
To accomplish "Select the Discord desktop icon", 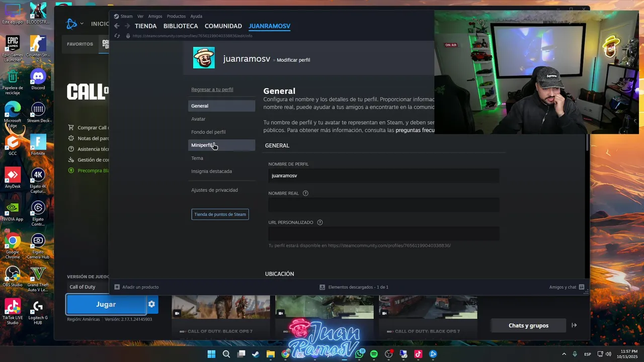I will 38,80.
